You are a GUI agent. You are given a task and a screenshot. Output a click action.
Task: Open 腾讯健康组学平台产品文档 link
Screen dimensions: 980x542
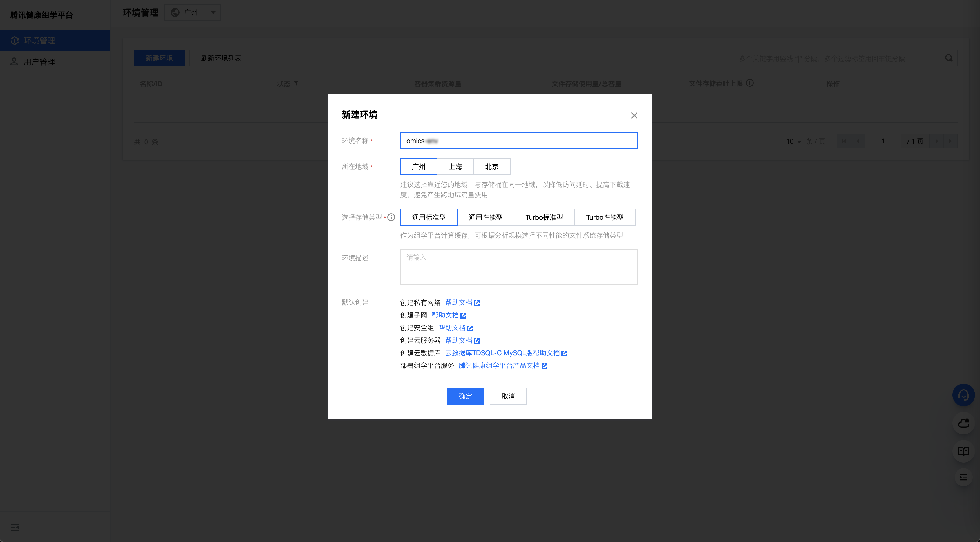point(499,365)
